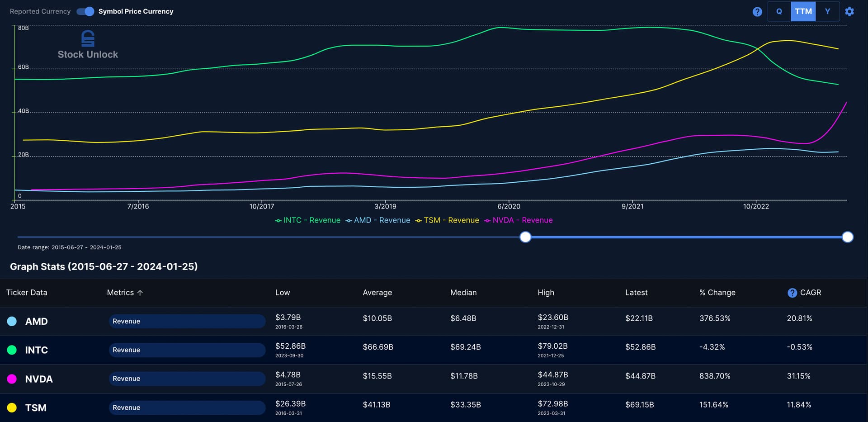Click NVDA CAGR value 31.15%
The image size is (868, 422).
tap(799, 376)
